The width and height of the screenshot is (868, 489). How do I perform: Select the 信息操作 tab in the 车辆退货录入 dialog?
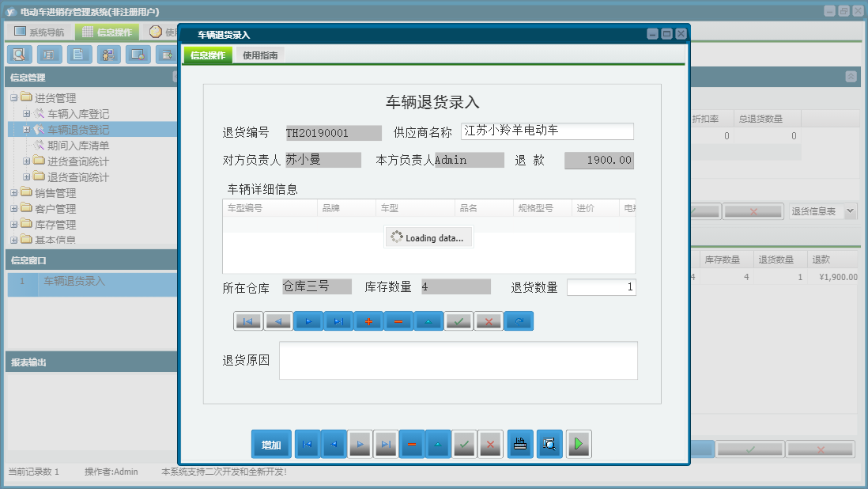pos(208,55)
